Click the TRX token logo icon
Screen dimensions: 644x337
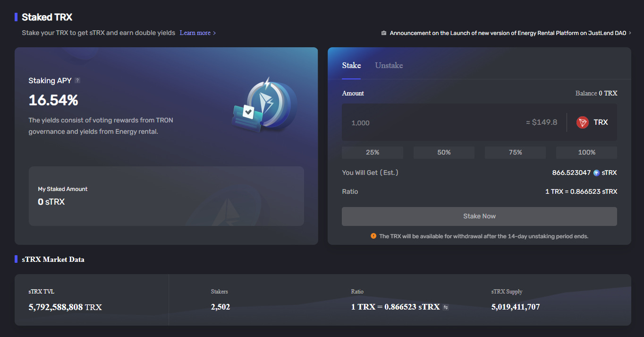[x=583, y=122]
